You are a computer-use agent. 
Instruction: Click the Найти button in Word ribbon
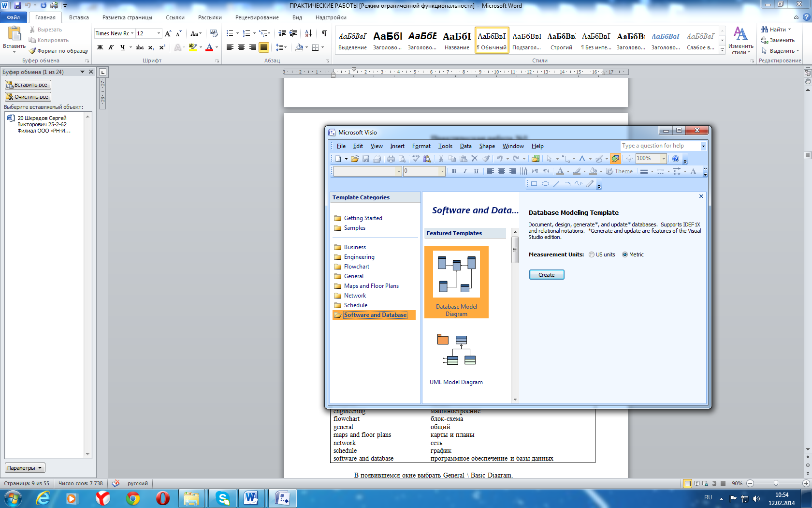776,30
